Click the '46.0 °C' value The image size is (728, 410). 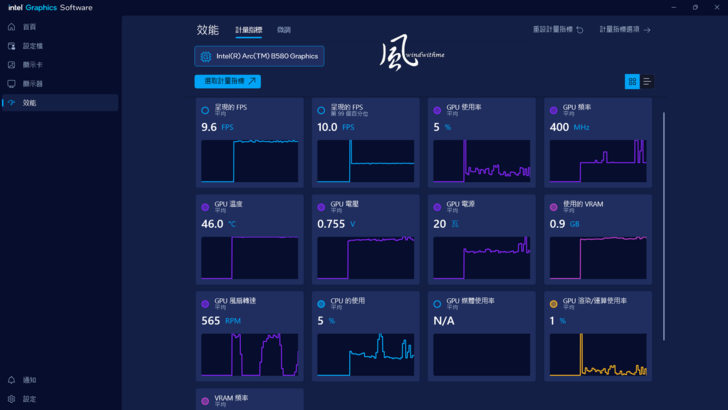219,224
